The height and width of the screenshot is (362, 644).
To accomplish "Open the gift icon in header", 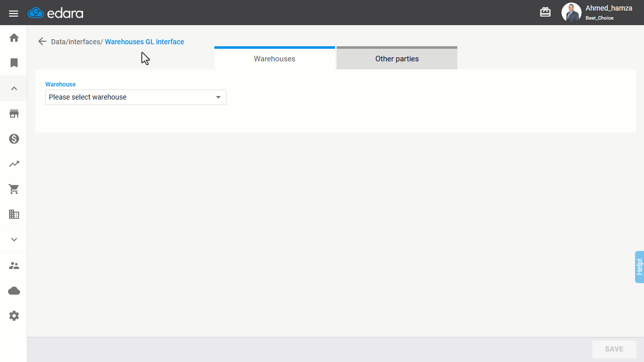I will pos(545,13).
